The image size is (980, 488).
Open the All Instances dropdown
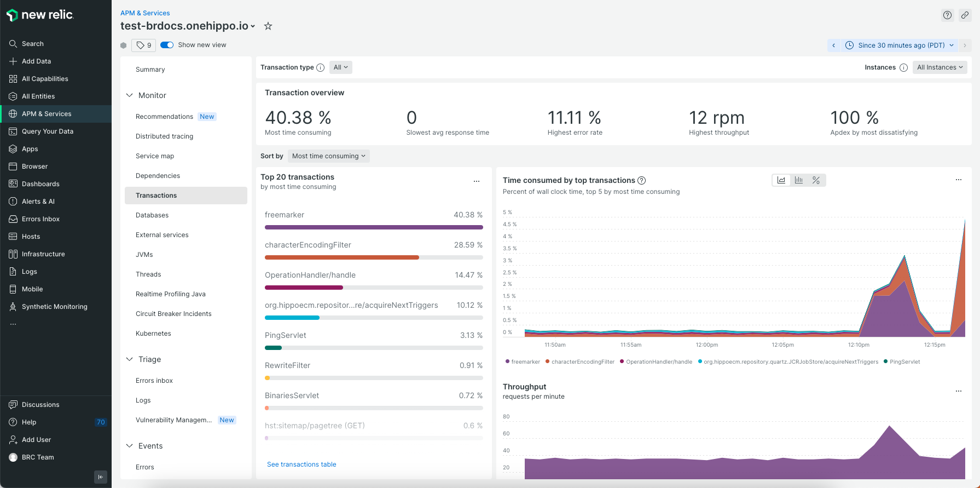pyautogui.click(x=940, y=67)
